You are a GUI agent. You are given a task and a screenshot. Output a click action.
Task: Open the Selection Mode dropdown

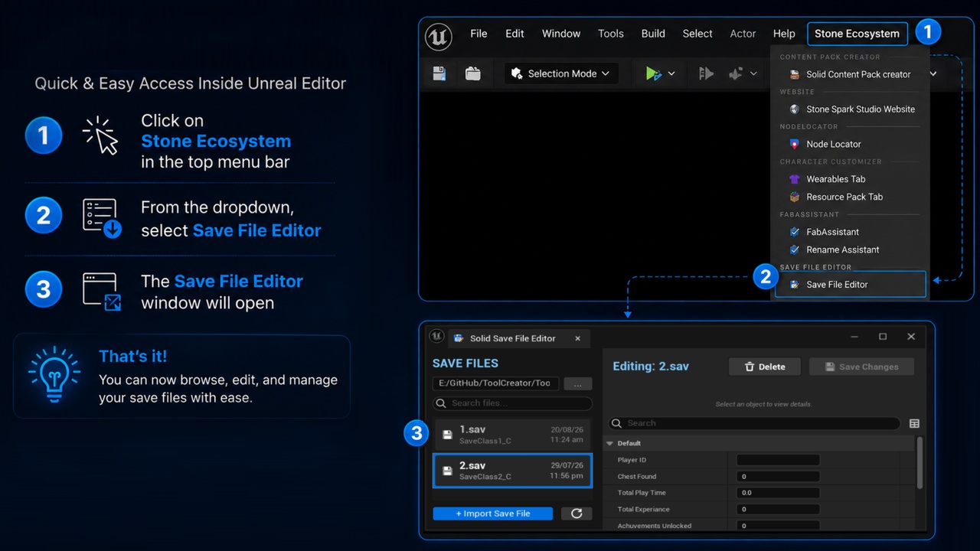click(561, 73)
